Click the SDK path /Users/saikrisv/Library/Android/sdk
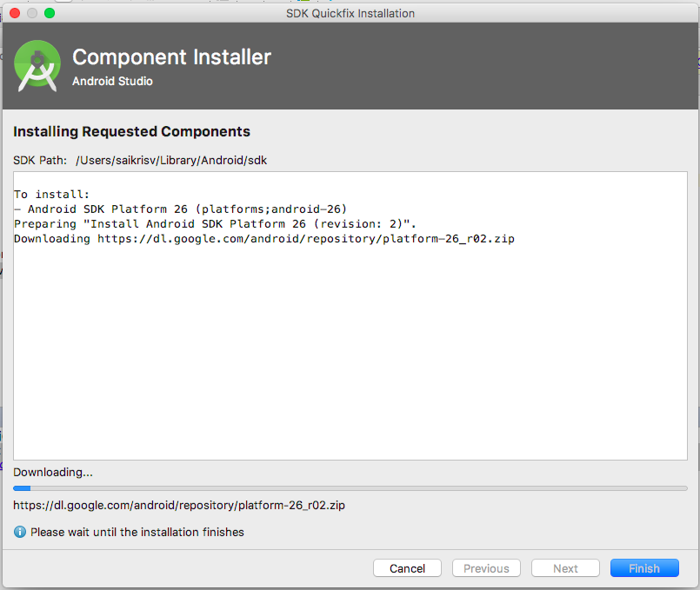Image resolution: width=700 pixels, height=590 pixels. (x=171, y=161)
